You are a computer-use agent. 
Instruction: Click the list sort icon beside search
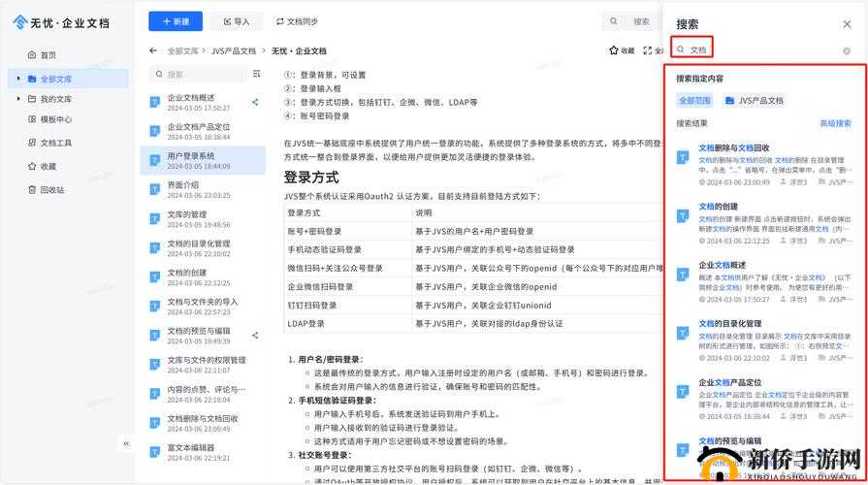pos(256,74)
